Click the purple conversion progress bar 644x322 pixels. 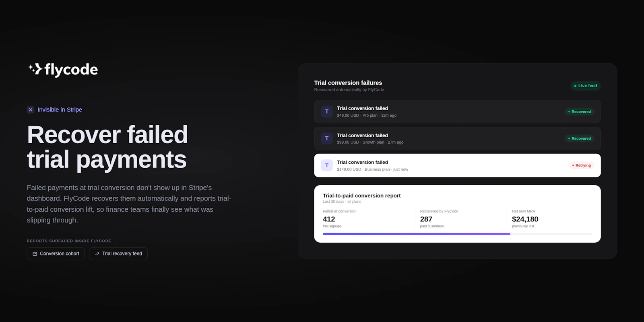coord(416,234)
